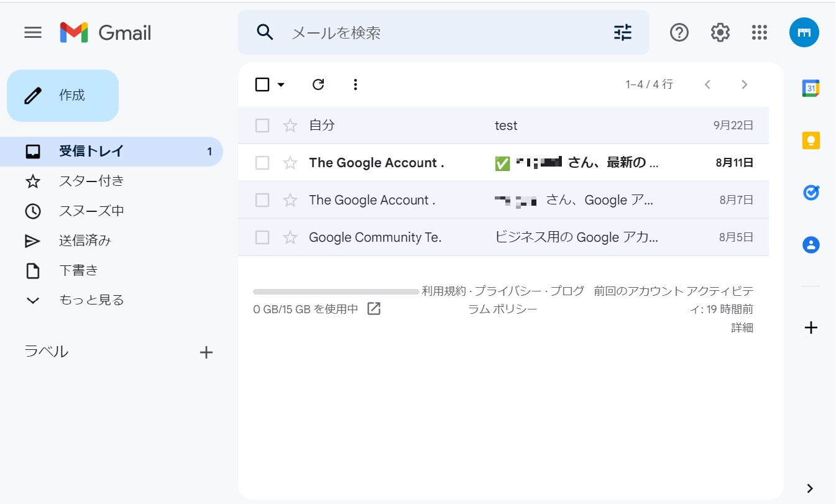Viewport: 836px width, 504px height.
Task: Open the Google Calendar side panel icon
Action: 811,89
